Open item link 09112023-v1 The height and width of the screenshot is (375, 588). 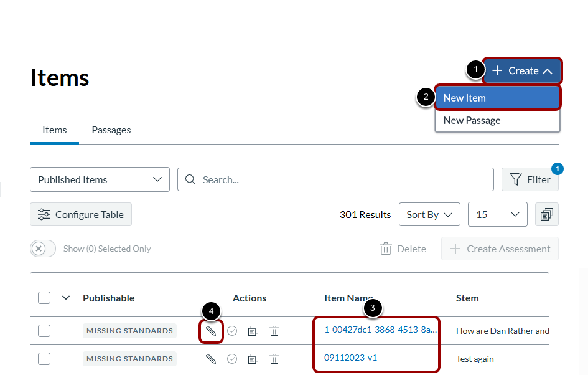click(x=351, y=358)
